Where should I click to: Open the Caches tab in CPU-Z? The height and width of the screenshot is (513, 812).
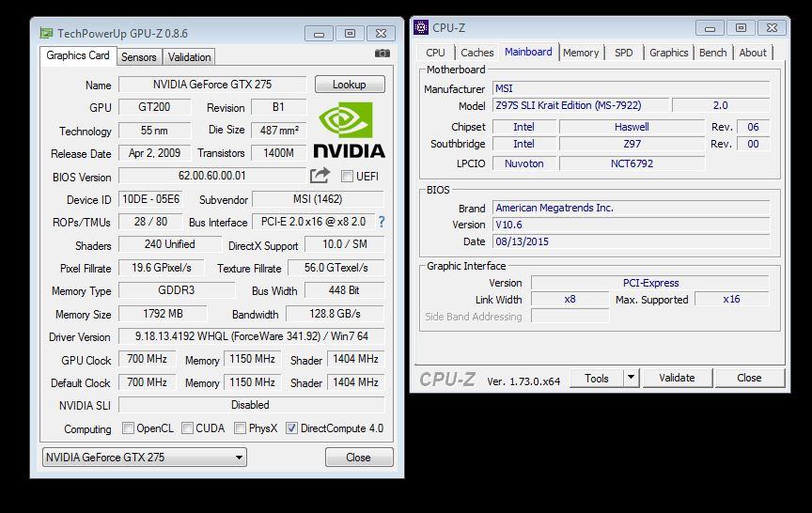tap(476, 53)
